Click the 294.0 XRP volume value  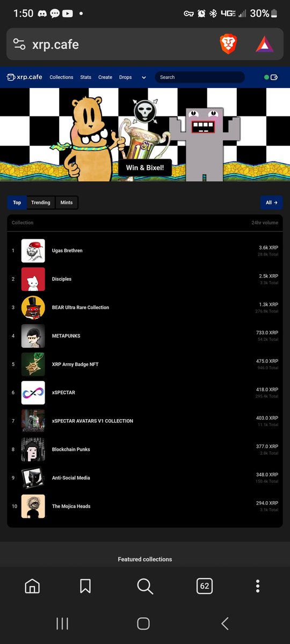pyautogui.click(x=267, y=503)
